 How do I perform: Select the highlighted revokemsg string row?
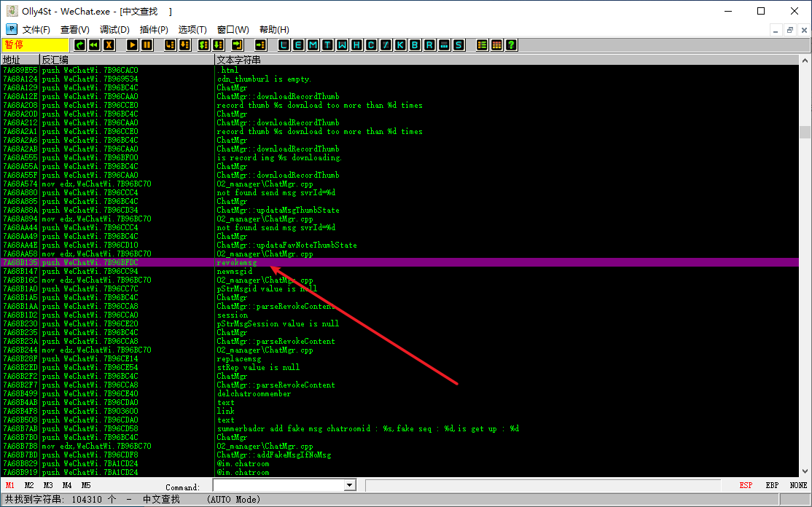click(399, 262)
